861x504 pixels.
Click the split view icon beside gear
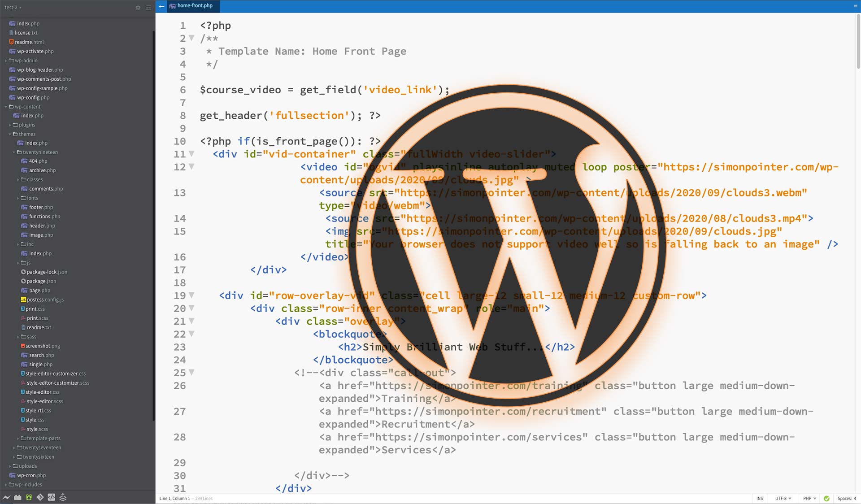(148, 8)
